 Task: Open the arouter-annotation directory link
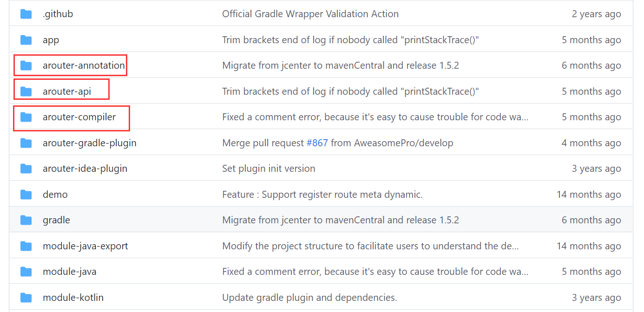[x=84, y=65]
